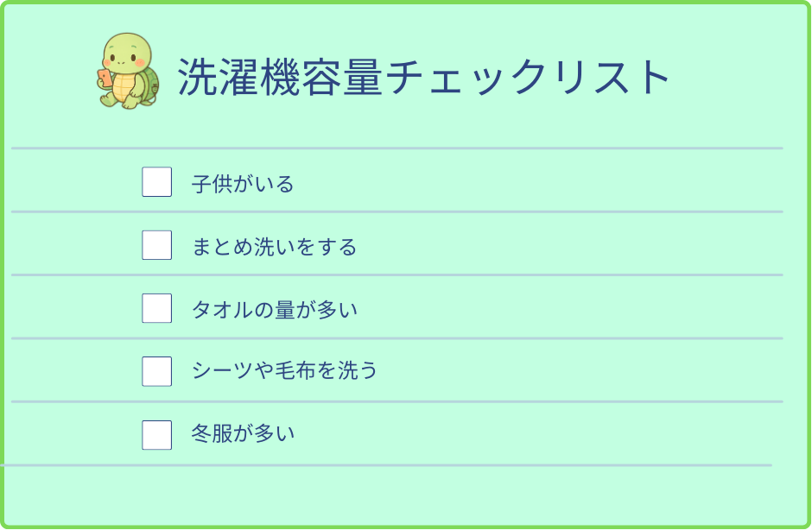Click the 冬服が多い label text
Image resolution: width=812 pixels, height=530 pixels.
pyautogui.click(x=243, y=434)
